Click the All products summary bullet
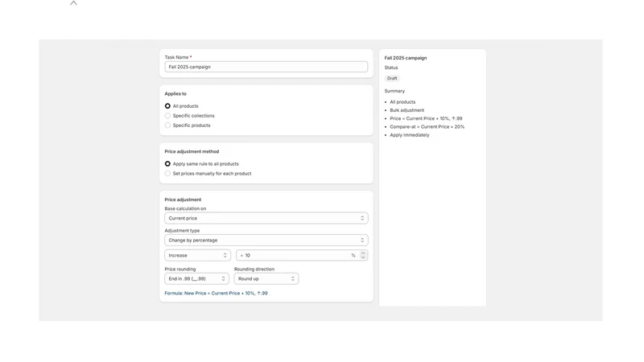This screenshot has height=362, width=644. (x=402, y=102)
